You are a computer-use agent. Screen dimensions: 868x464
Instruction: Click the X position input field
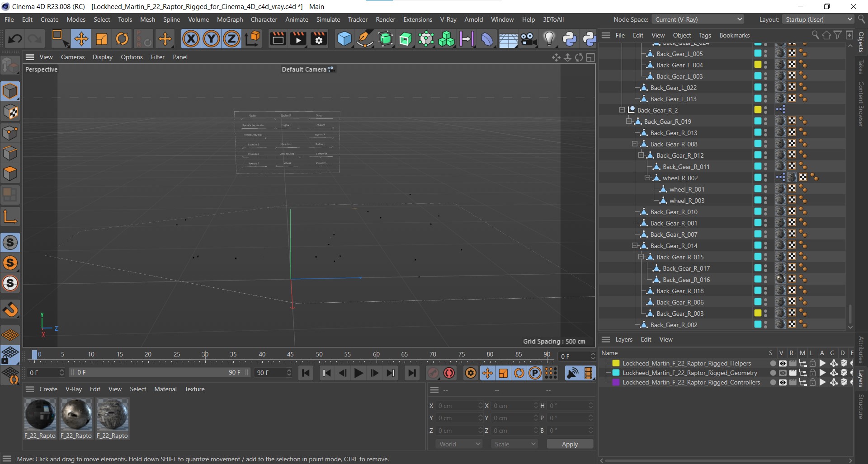pos(459,406)
